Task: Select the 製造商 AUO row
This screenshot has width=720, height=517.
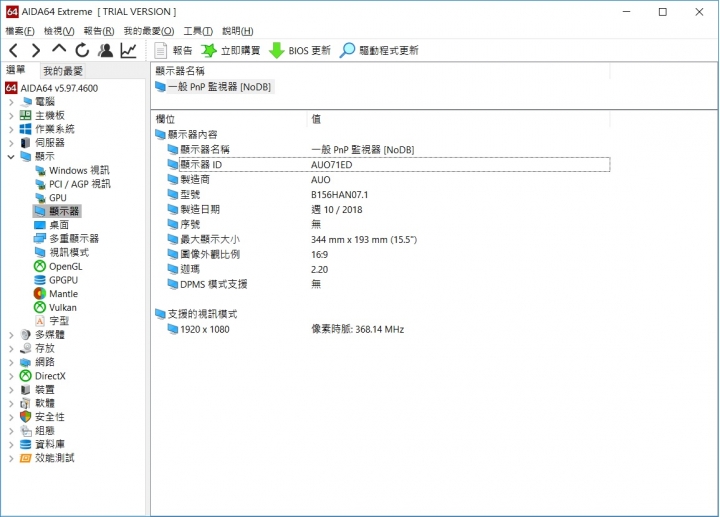Action: tap(388, 180)
